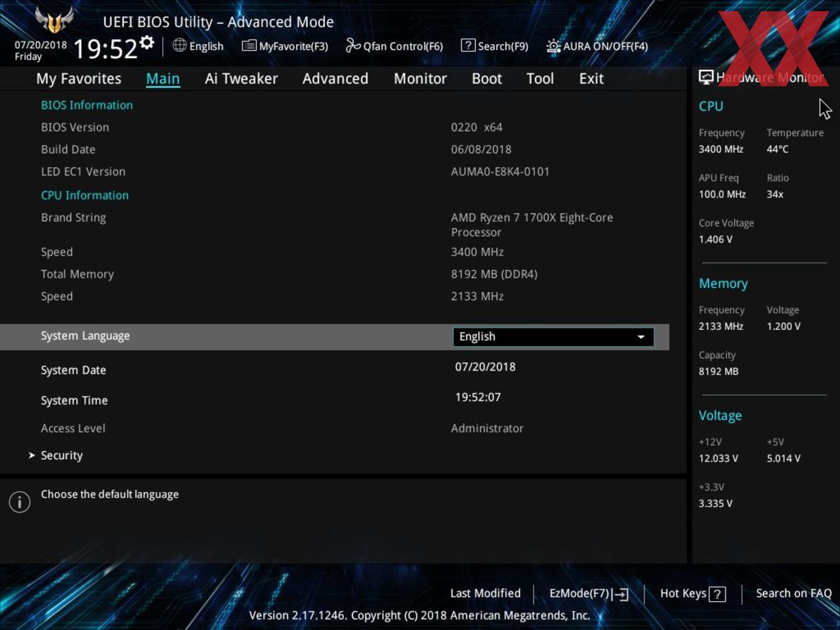This screenshot has width=840, height=630.
Task: Expand the Security submenu
Action: point(61,455)
